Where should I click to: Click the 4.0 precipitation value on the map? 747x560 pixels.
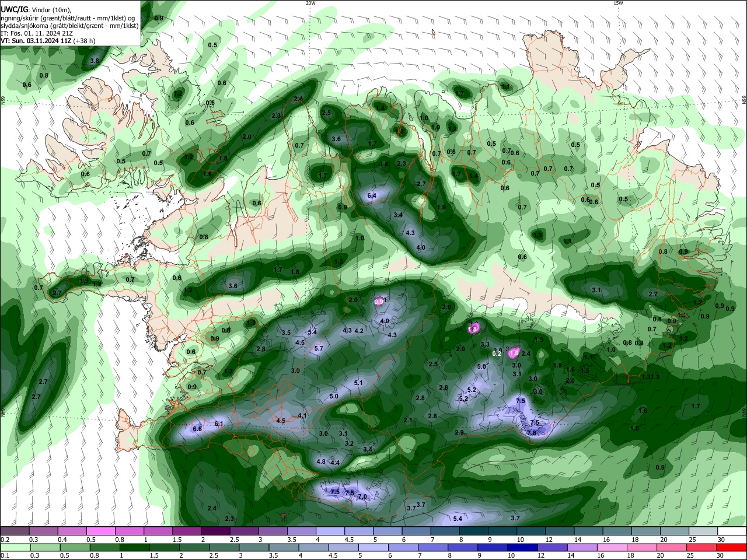[421, 248]
